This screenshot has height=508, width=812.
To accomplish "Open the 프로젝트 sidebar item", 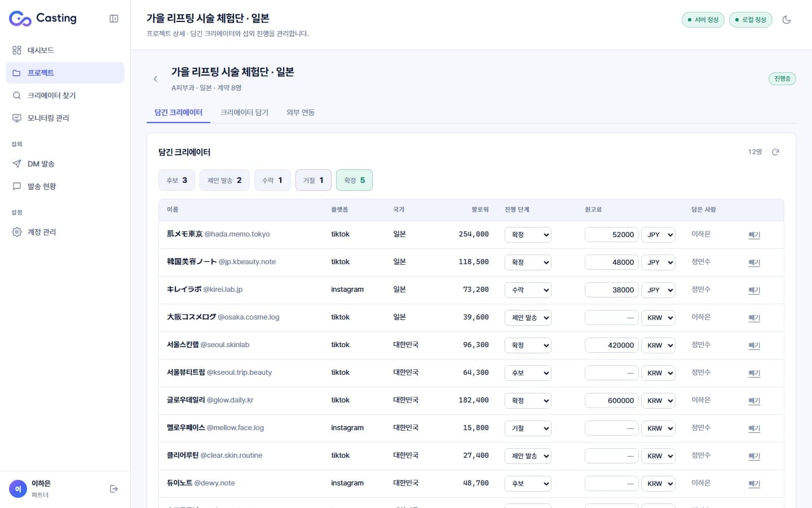I will (65, 73).
